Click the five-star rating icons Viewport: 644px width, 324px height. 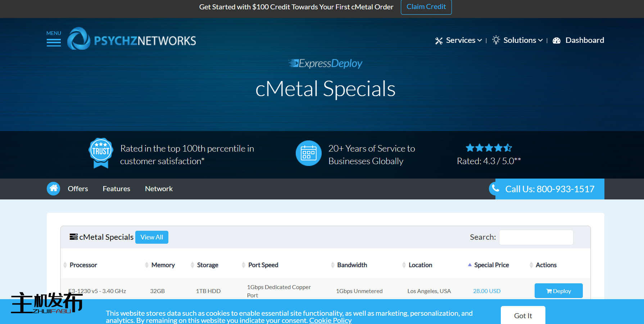(x=488, y=148)
